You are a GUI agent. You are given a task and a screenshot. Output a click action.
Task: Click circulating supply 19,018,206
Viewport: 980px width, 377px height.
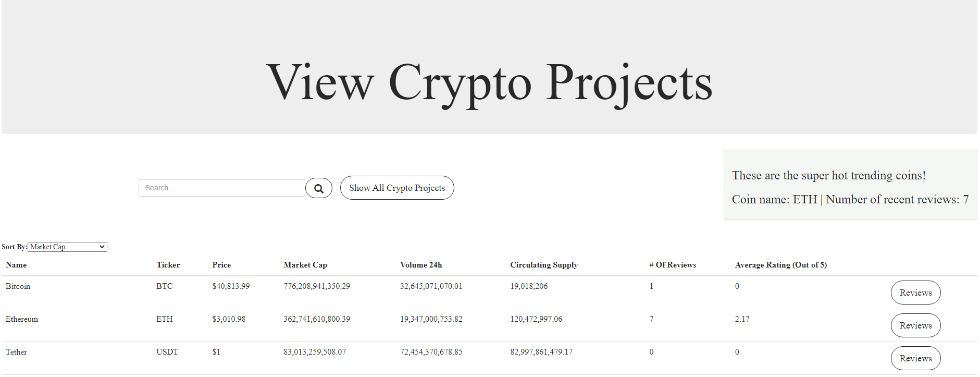pyautogui.click(x=529, y=286)
